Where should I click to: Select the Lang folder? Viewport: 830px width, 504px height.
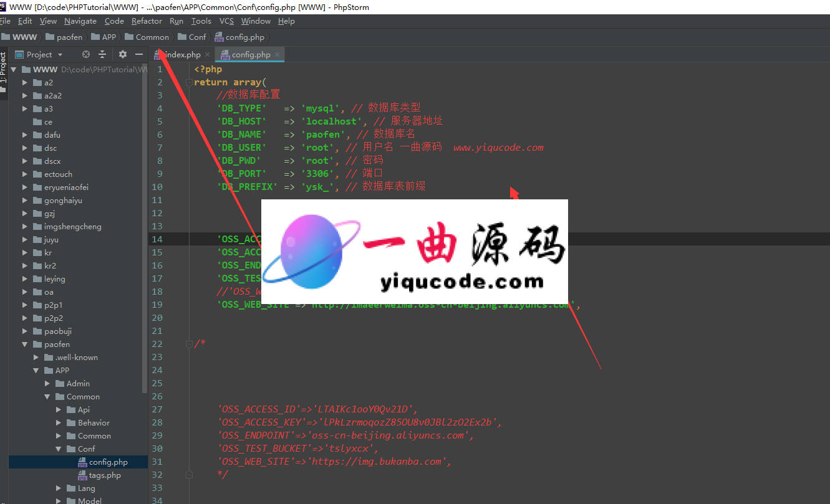pos(86,488)
